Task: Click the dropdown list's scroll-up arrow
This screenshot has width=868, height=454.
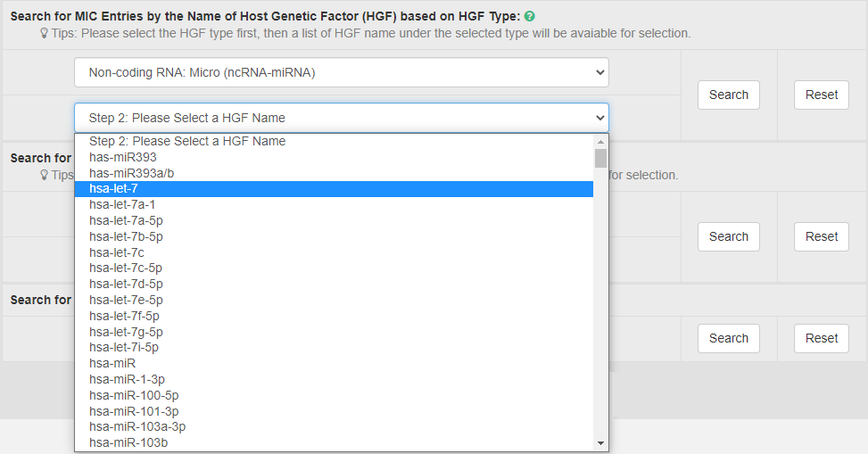Action: click(600, 142)
